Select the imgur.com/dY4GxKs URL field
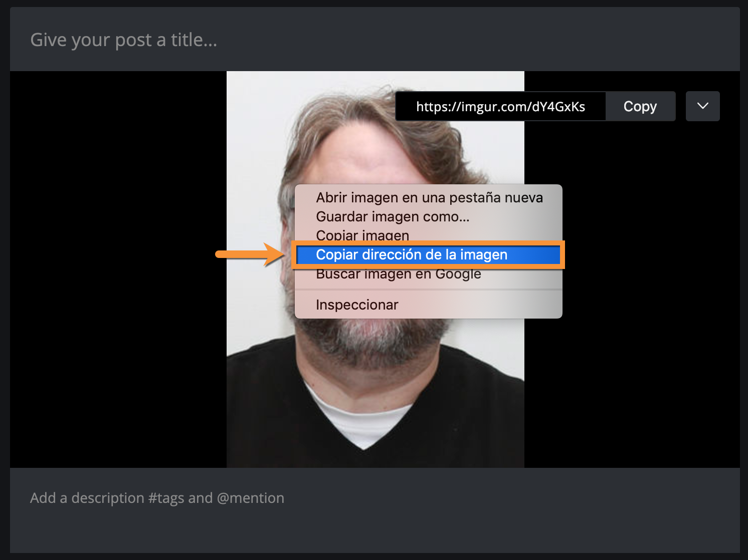Viewport: 748px width, 560px height. (500, 107)
